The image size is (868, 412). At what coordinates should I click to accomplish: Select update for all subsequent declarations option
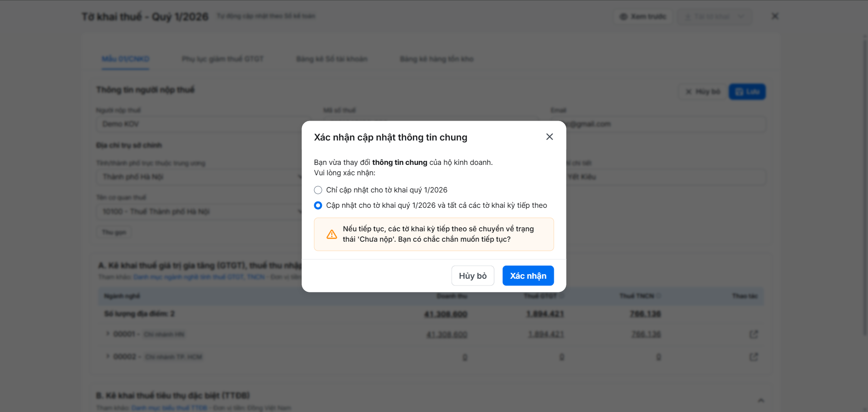pyautogui.click(x=318, y=206)
